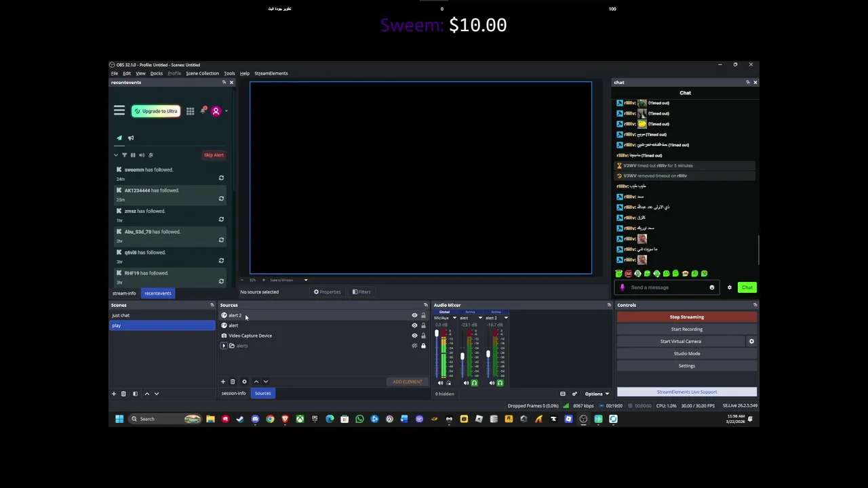Collapse the activity feed chevron
The image size is (868, 488).
[x=115, y=155]
